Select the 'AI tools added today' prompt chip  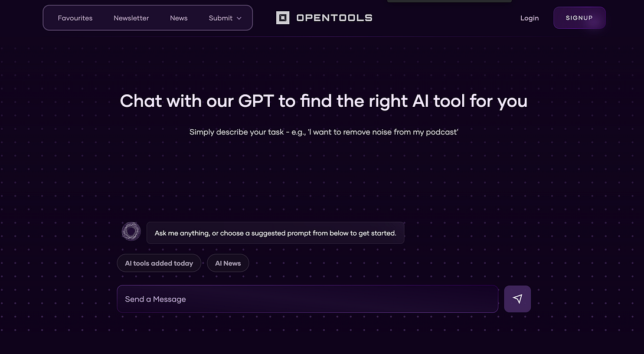pos(159,263)
